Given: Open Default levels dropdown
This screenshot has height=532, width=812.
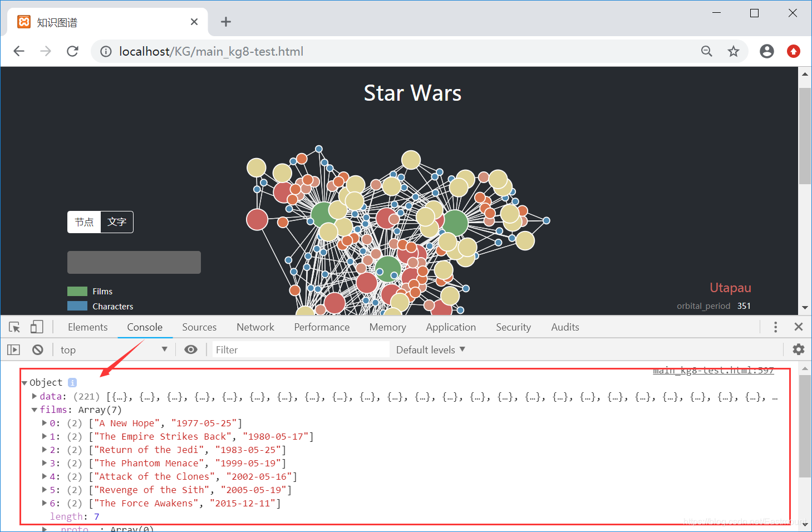Looking at the screenshot, I should click(431, 349).
